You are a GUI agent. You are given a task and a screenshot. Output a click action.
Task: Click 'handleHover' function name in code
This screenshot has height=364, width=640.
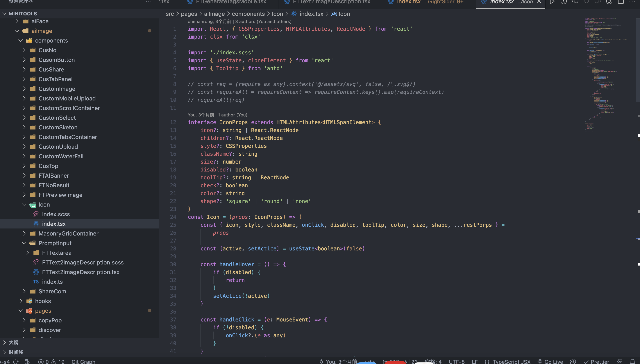click(x=237, y=264)
